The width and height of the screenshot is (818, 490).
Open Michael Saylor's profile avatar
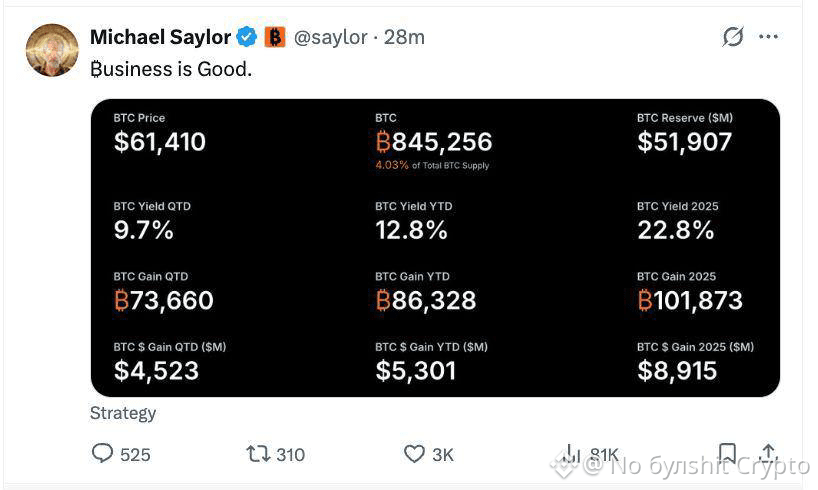pos(52,50)
